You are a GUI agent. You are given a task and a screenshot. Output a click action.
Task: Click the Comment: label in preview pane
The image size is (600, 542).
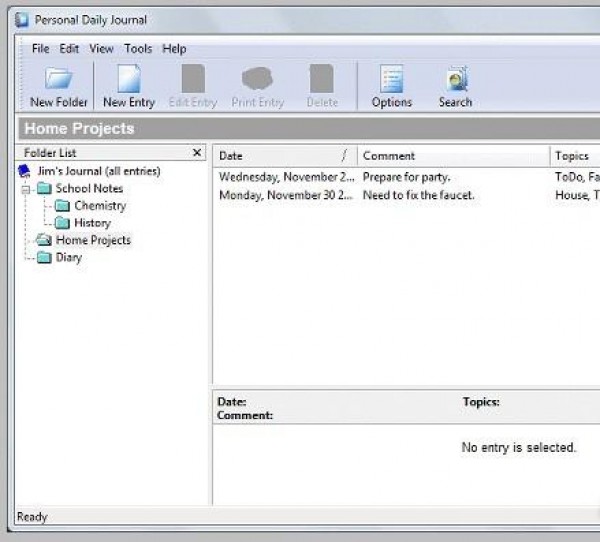[245, 415]
